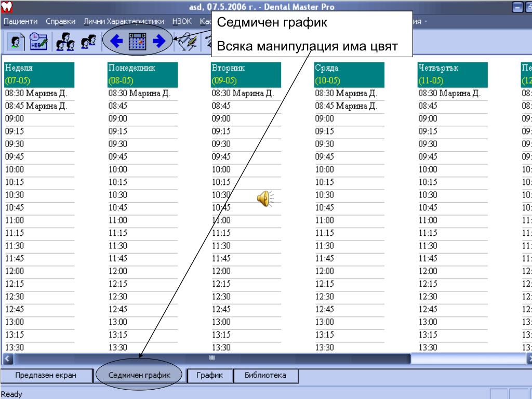Switch to the Предпазен екран tab
Viewport: 532px width, 399px height.
tap(46, 375)
